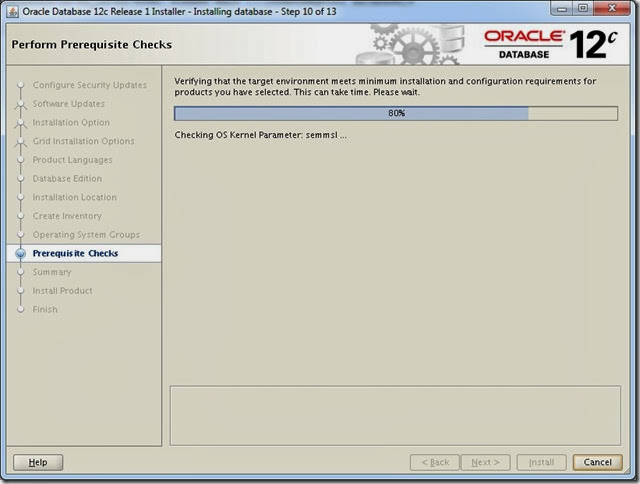This screenshot has width=640, height=484.
Task: Click the Oracle Database 12c logo
Action: 551,44
